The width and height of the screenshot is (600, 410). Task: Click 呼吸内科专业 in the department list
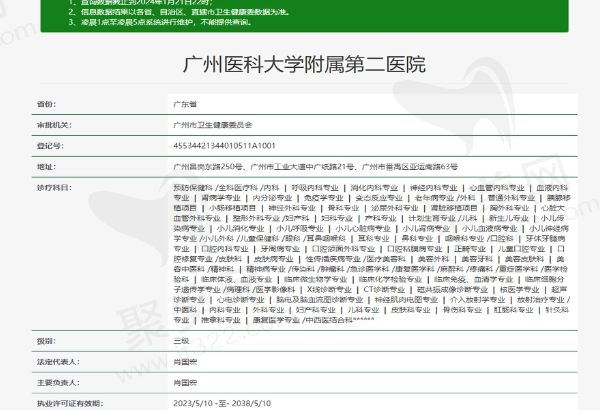tap(315, 188)
